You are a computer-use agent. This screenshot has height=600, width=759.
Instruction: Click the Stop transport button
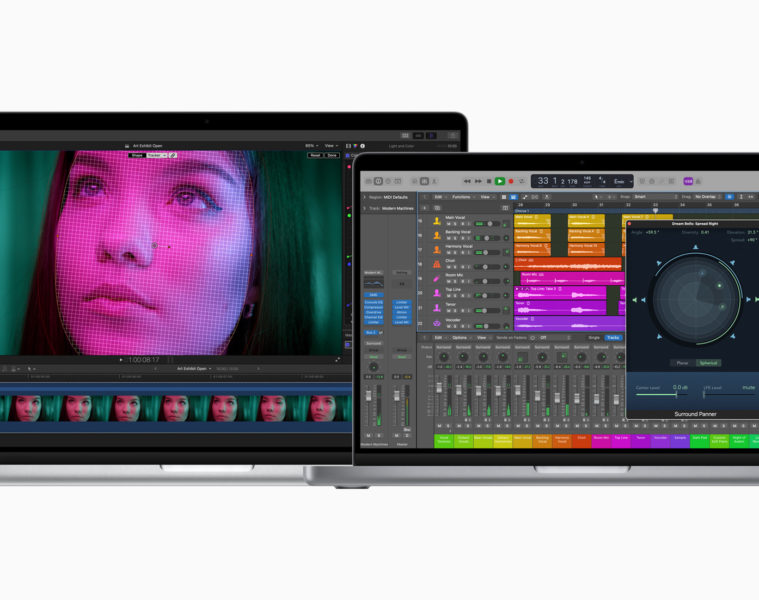(x=489, y=181)
